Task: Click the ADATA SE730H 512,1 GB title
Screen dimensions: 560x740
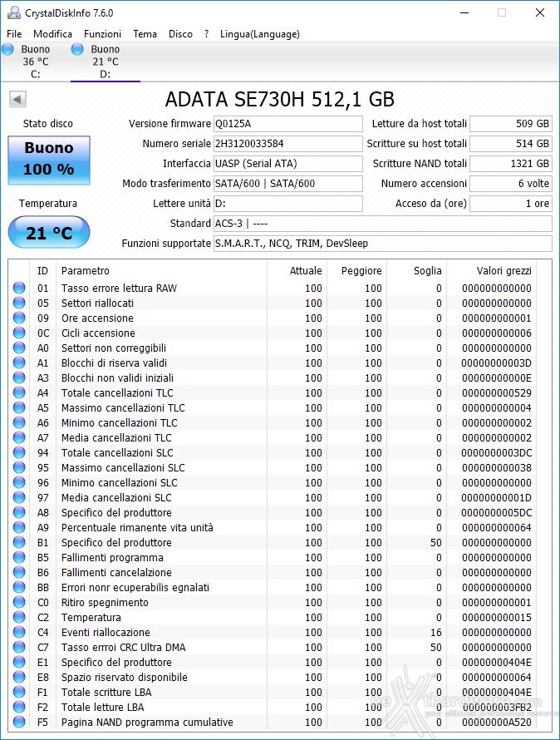Action: (280, 99)
